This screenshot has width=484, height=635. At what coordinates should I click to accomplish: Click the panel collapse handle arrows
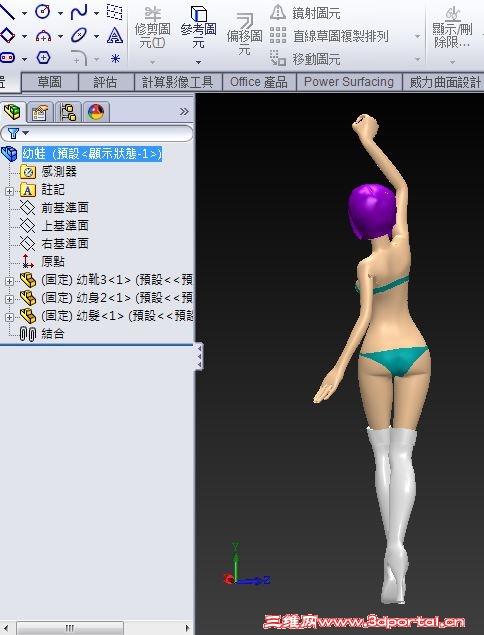(x=199, y=356)
